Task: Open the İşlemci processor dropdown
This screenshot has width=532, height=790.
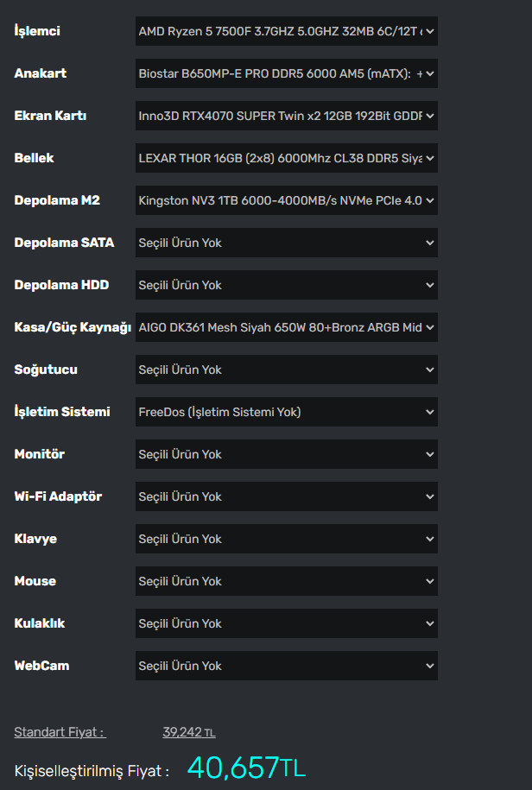Action: pyautogui.click(x=286, y=32)
